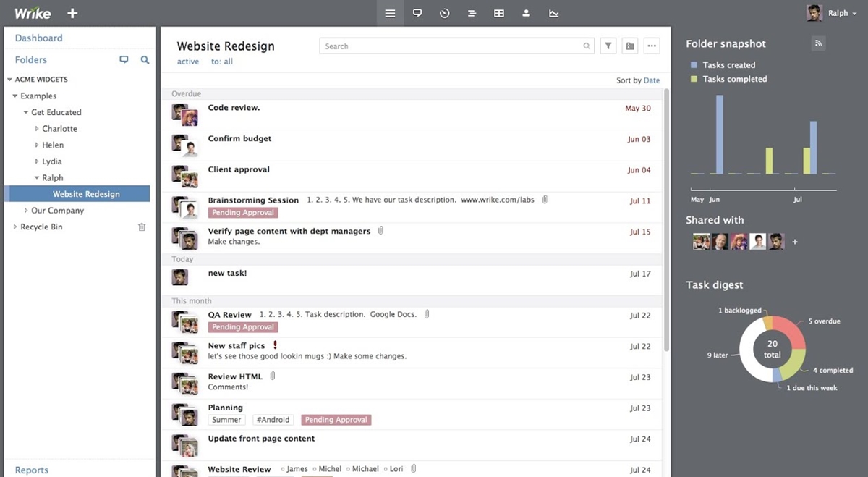Viewport: 868px width, 477px height.
Task: Open the Dashboard section
Action: (39, 38)
